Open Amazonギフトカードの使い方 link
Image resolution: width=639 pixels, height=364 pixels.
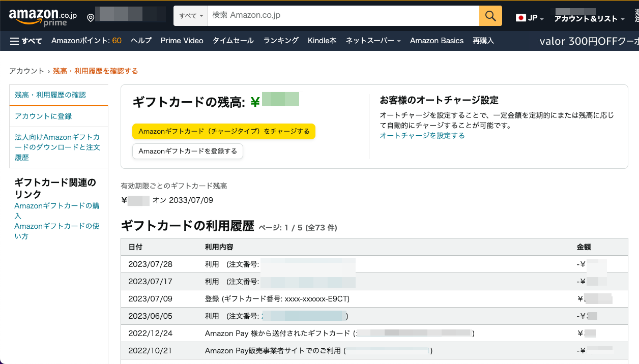tap(57, 231)
